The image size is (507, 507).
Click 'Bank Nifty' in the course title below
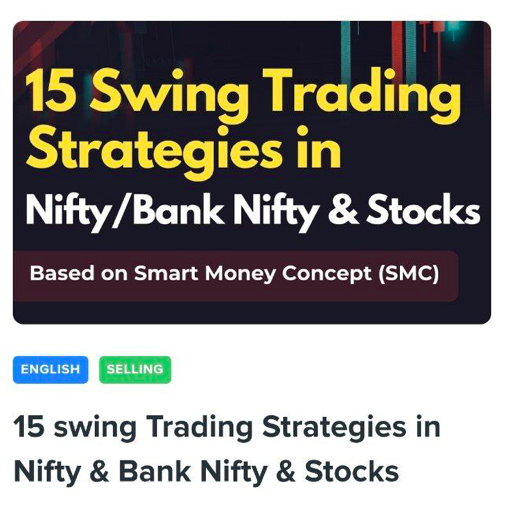point(193,472)
